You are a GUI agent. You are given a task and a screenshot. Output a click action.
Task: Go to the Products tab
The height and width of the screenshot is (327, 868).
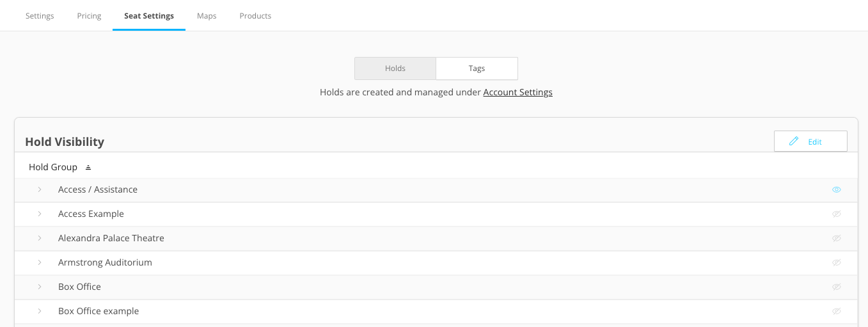click(x=255, y=16)
